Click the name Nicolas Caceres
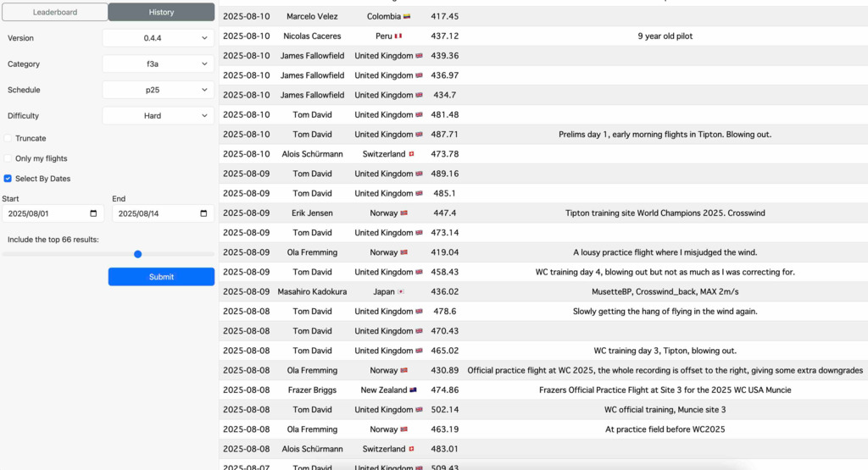The image size is (868, 470). [312, 36]
